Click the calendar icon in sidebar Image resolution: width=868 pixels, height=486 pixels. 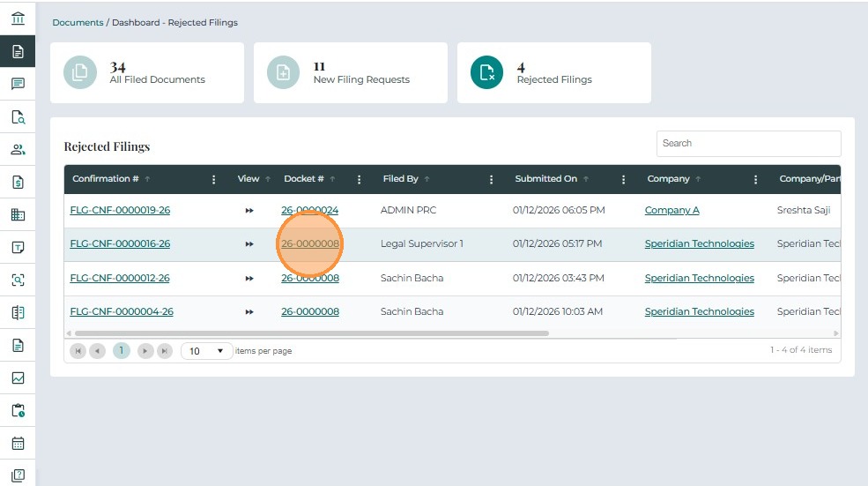click(18, 443)
